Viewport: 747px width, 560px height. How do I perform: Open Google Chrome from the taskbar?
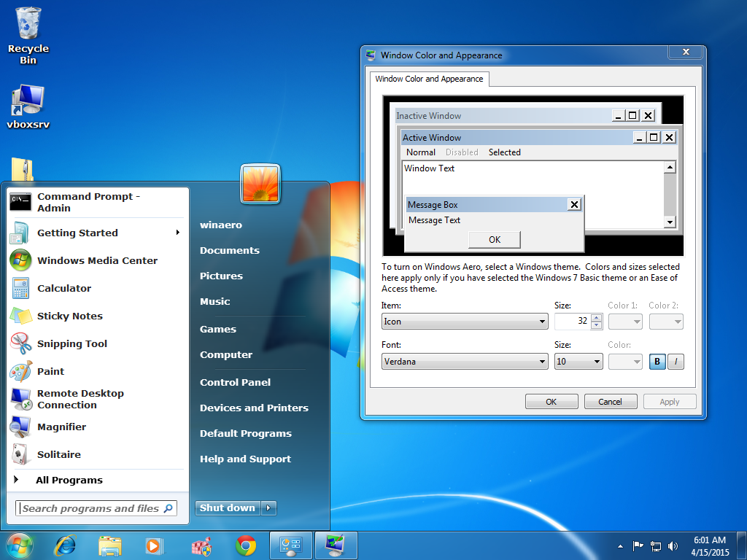pos(245,545)
